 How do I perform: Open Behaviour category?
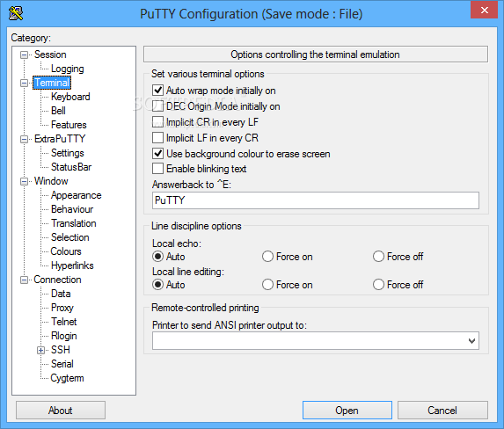(x=72, y=209)
